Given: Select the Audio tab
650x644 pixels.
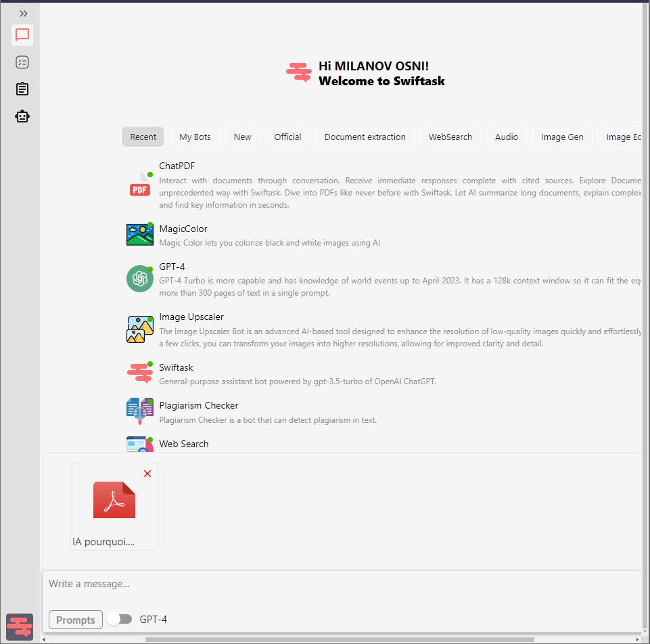Looking at the screenshot, I should [x=506, y=137].
